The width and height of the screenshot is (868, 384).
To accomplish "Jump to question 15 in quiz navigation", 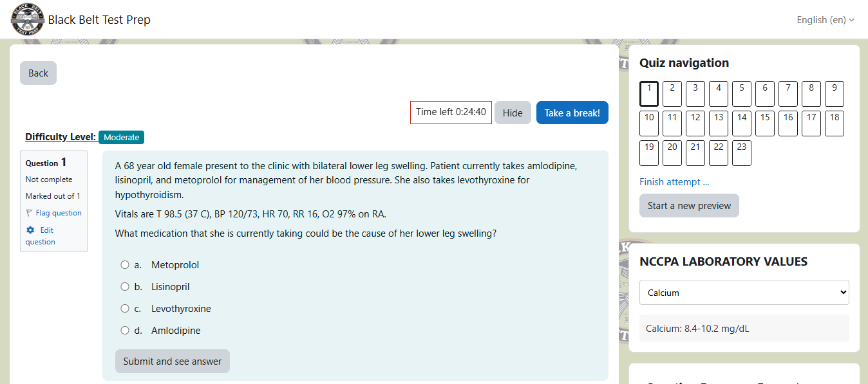I will pos(765,123).
